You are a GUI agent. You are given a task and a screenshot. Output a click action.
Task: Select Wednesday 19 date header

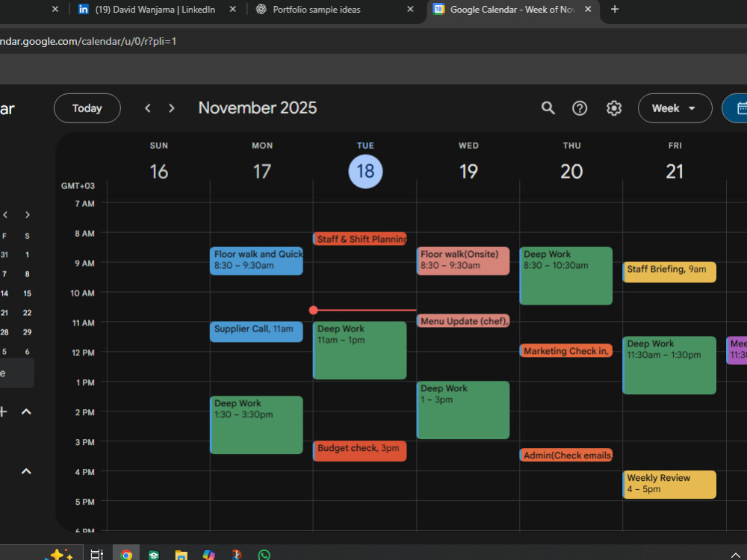coord(468,172)
